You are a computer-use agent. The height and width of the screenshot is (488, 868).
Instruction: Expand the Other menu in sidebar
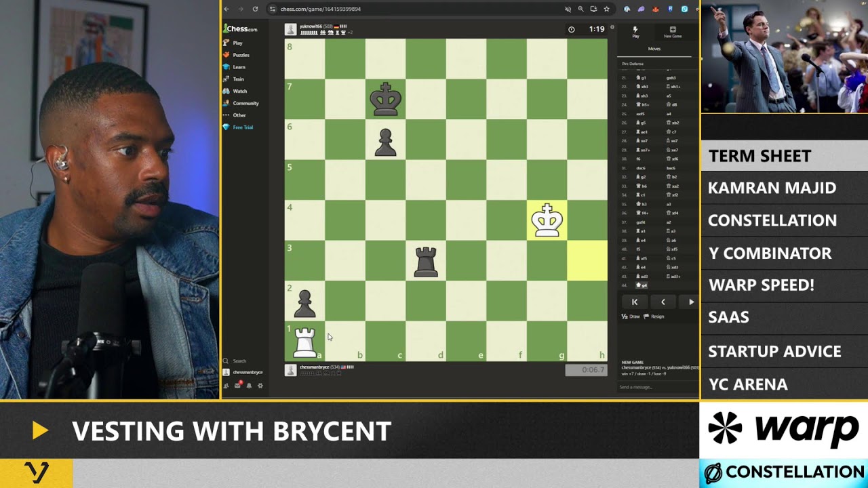click(239, 115)
